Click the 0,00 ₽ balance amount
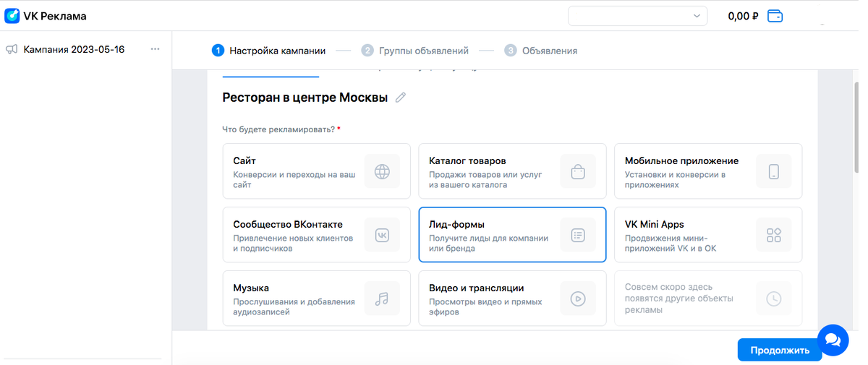This screenshot has height=365, width=868. (743, 16)
